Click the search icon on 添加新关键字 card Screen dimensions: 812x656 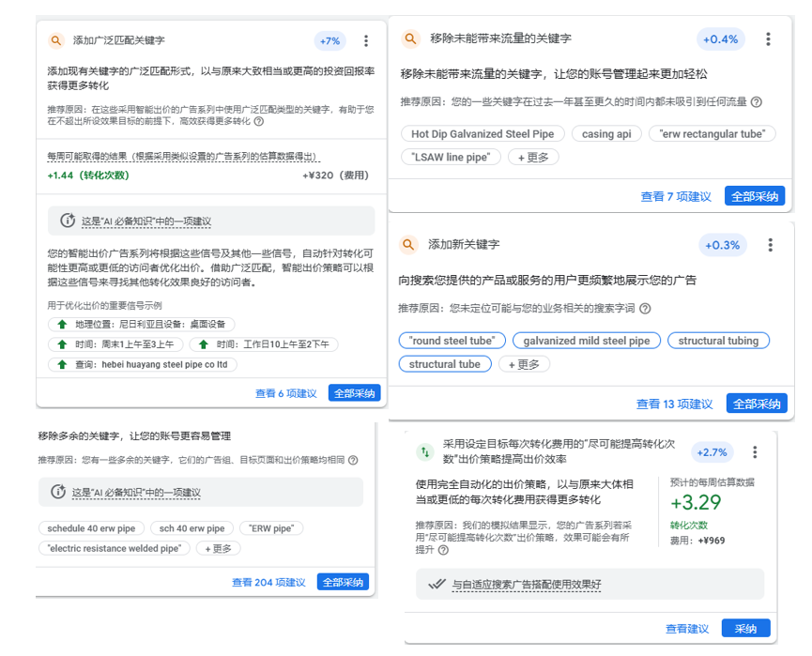click(x=409, y=245)
